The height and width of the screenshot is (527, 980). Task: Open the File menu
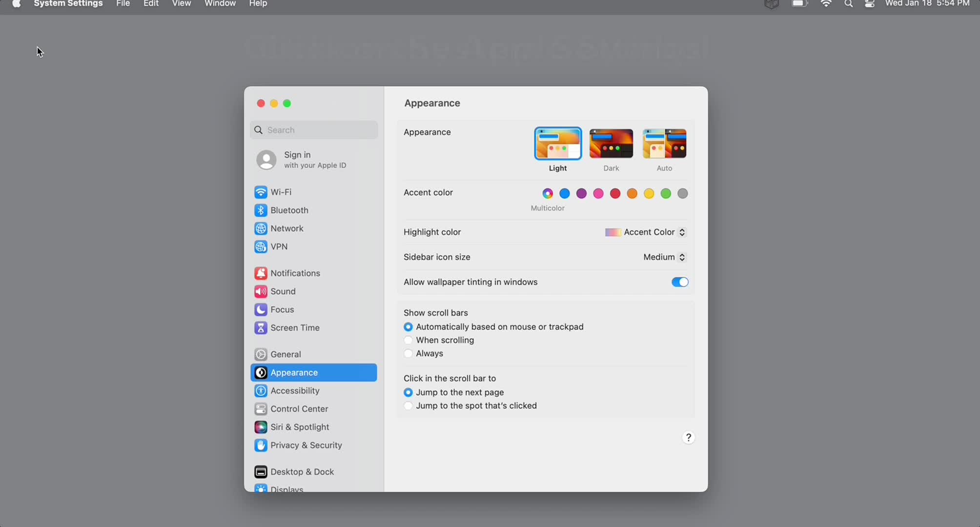[x=123, y=4]
